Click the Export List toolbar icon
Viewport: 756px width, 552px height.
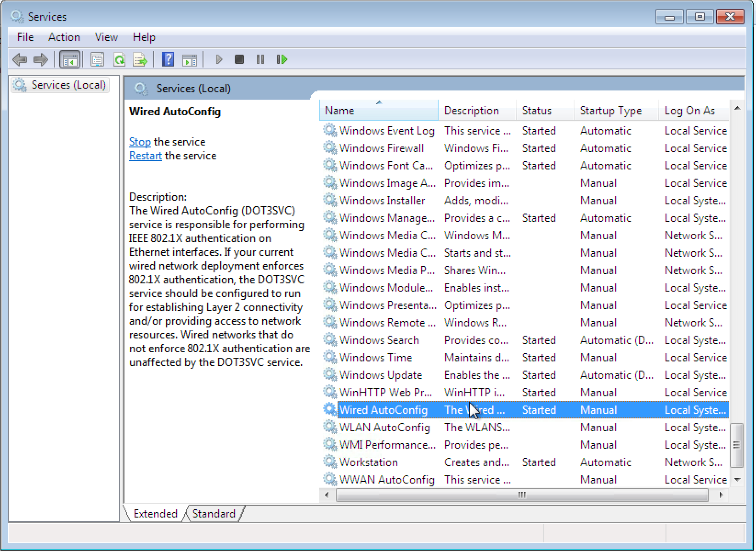coord(140,60)
